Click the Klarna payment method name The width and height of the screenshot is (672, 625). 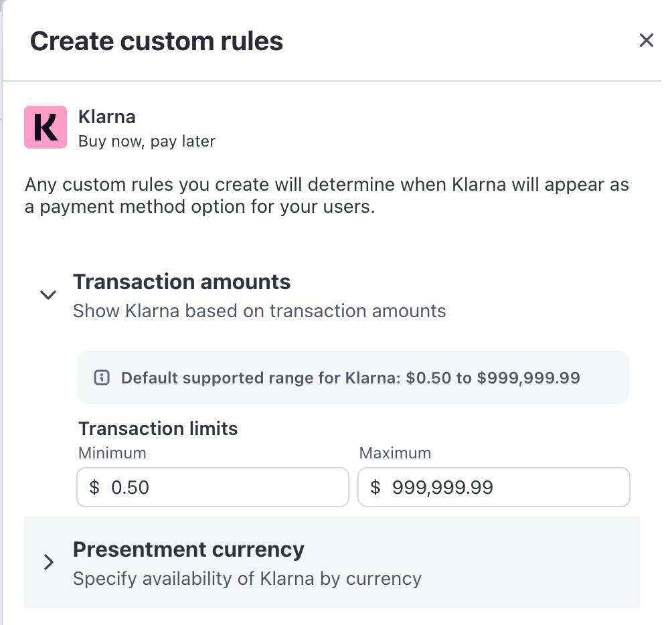107,116
